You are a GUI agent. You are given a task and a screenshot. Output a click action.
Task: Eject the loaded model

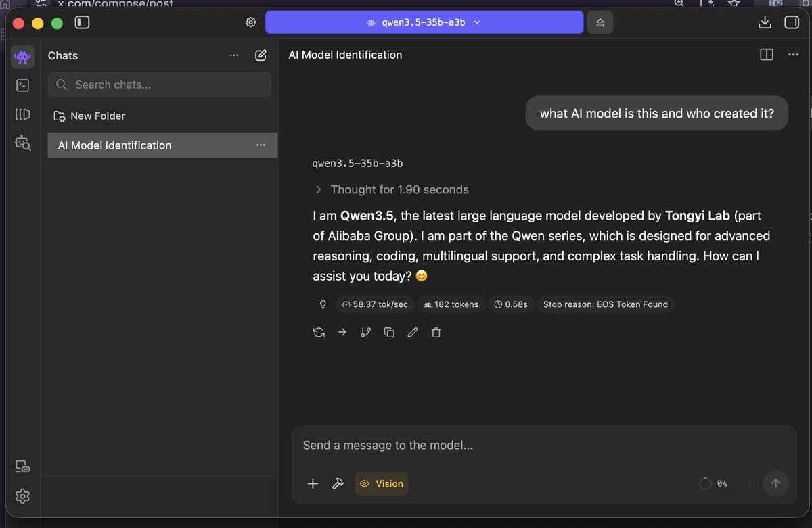point(600,22)
